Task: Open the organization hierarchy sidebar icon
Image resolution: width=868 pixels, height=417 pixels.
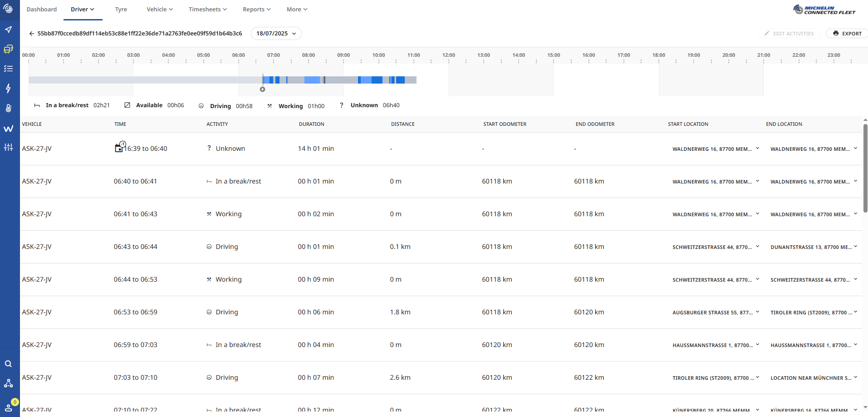Action: 9,384
